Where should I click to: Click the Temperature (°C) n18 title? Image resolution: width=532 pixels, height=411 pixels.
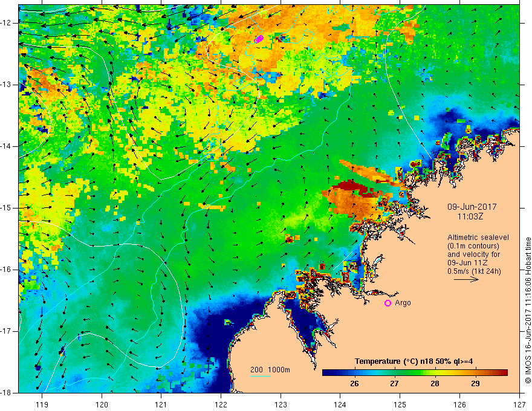pos(414,361)
